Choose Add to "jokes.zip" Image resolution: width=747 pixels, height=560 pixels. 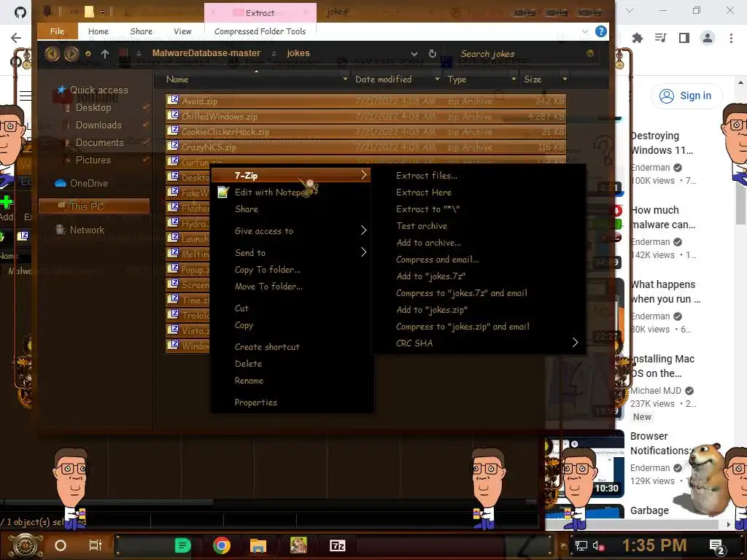tap(432, 310)
